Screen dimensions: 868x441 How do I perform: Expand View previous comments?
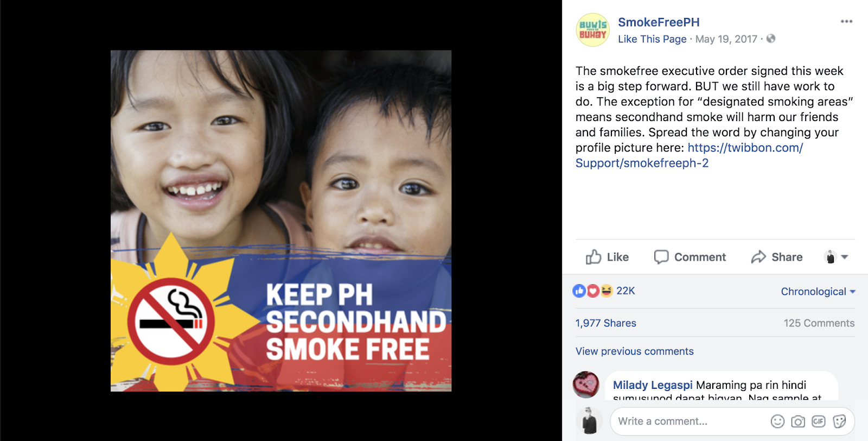click(x=635, y=351)
